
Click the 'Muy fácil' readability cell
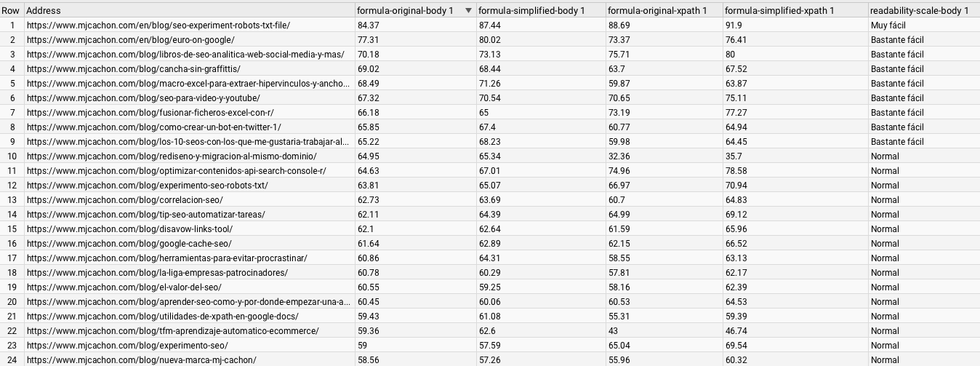click(x=888, y=25)
